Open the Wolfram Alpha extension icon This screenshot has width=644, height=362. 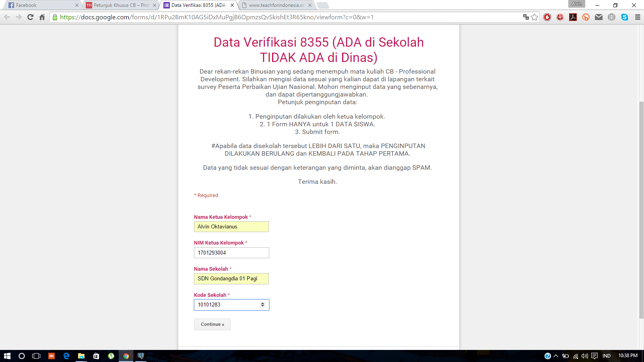(560, 17)
